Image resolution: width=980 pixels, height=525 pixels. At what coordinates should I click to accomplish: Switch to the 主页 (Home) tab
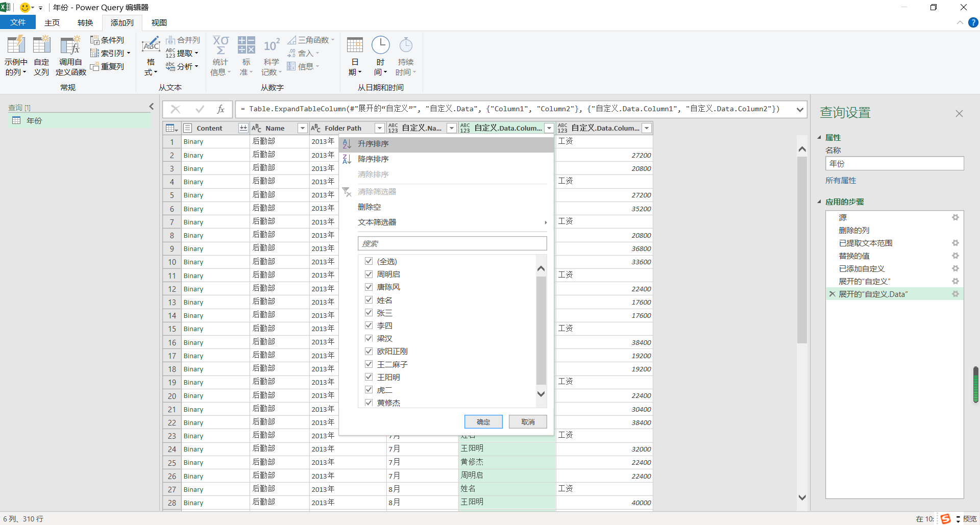point(52,22)
